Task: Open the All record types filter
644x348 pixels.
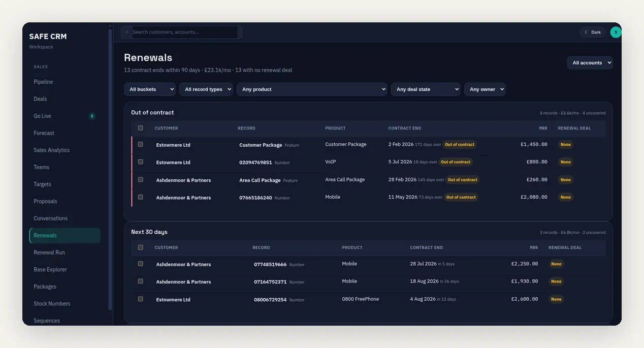Action: click(206, 89)
